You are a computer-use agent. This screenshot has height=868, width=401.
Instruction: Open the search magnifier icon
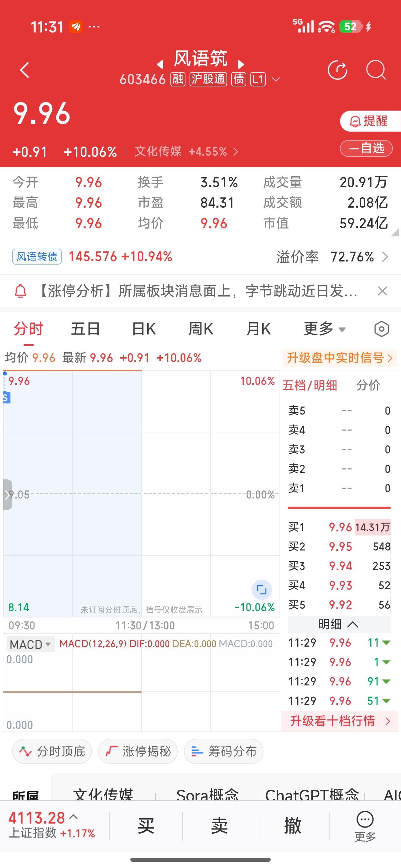pyautogui.click(x=376, y=70)
